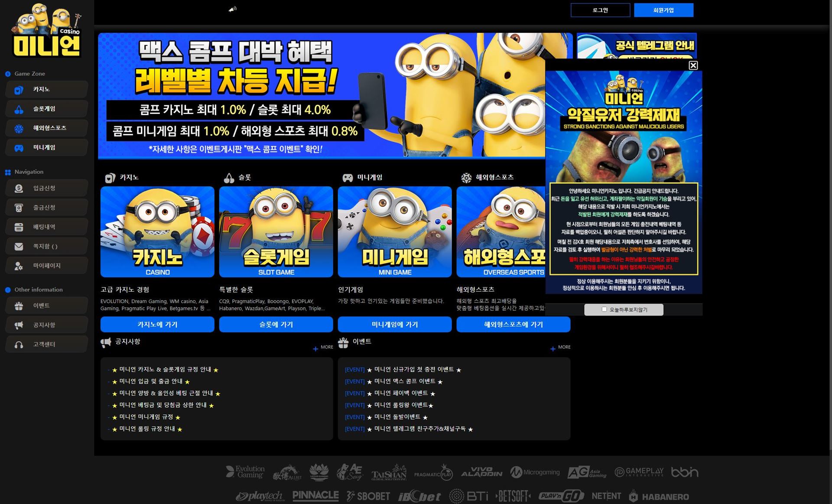Image resolution: width=832 pixels, height=504 pixels.
Task: Click the 해외형스포츠 soccer ball sidebar icon
Action: coord(19,129)
